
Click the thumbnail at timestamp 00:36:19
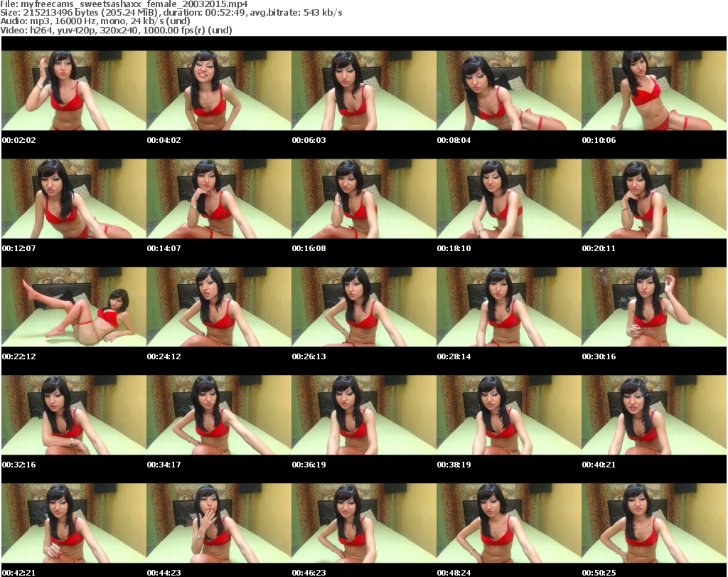point(364,415)
